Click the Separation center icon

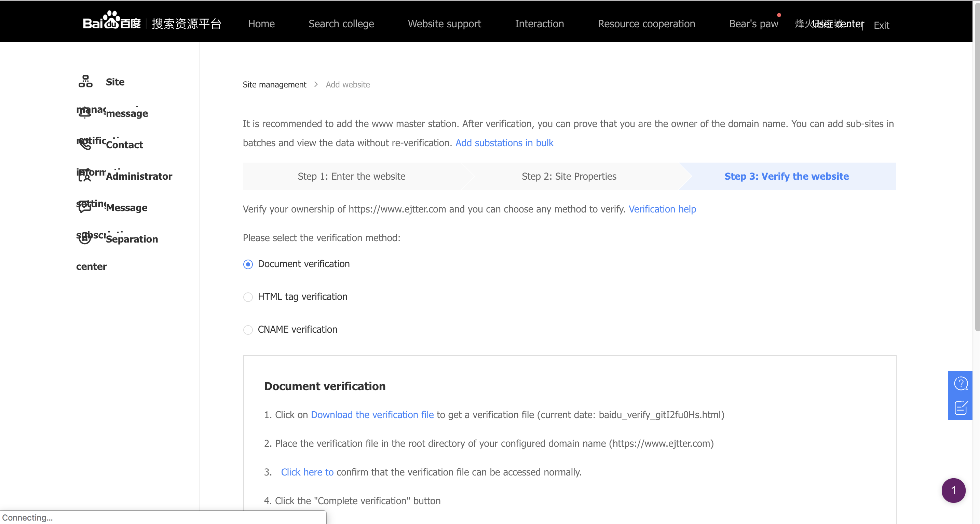(84, 238)
